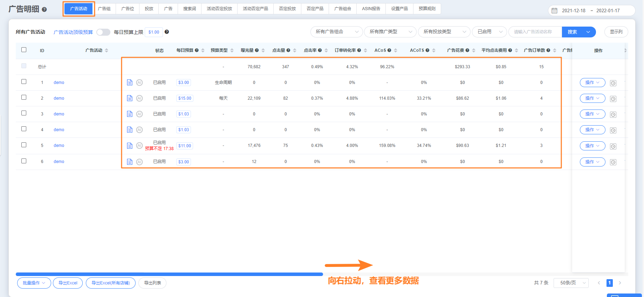Click the document icon in row 1
The image size is (644, 297).
click(130, 83)
